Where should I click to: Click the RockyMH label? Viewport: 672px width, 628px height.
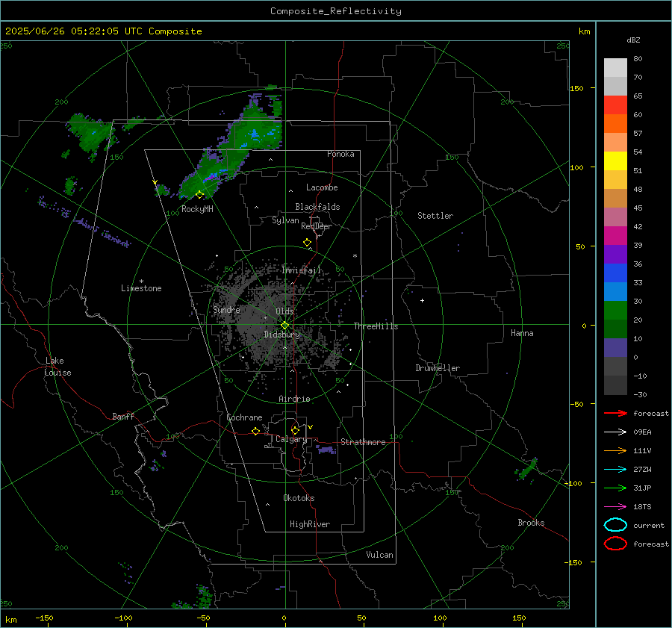pos(197,209)
